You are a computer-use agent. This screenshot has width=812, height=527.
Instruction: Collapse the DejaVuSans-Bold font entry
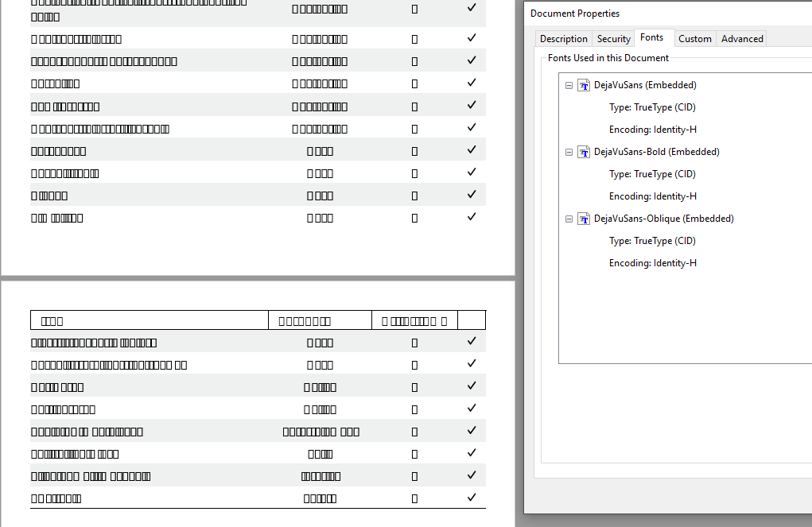(568, 152)
